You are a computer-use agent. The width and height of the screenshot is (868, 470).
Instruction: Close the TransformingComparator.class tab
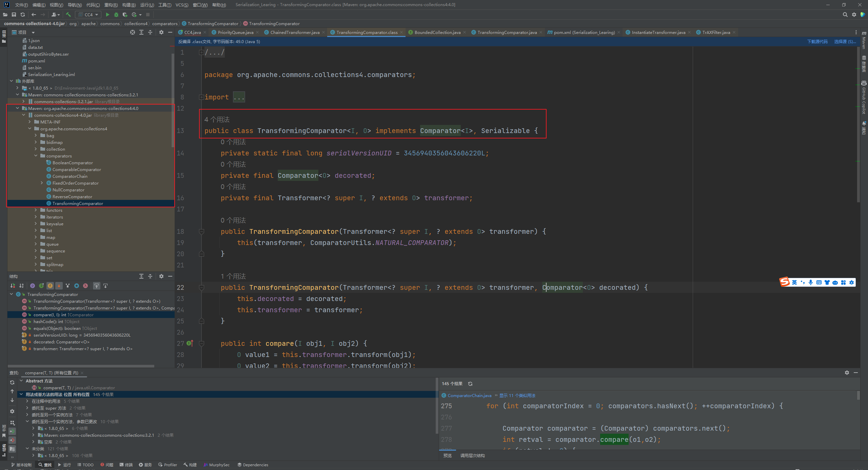coord(401,32)
